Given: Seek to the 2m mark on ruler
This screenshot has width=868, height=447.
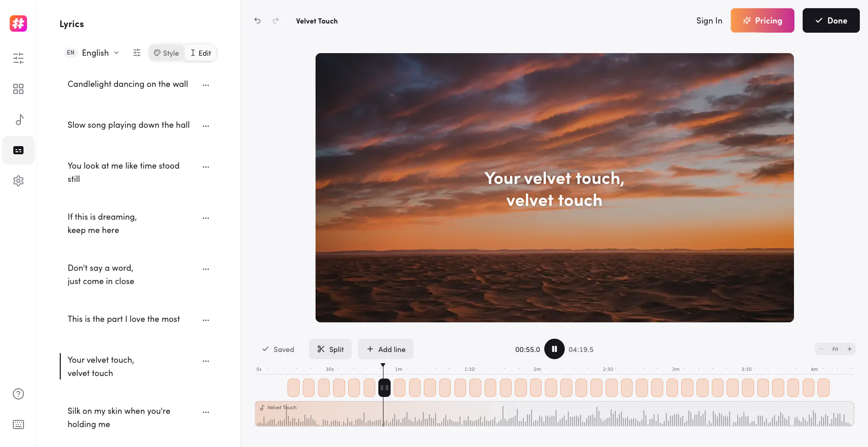Looking at the screenshot, I should point(537,369).
